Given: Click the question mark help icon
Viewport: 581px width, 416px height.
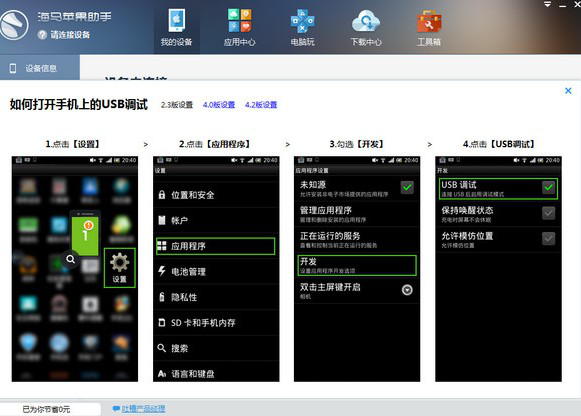Looking at the screenshot, I should coord(42,35).
